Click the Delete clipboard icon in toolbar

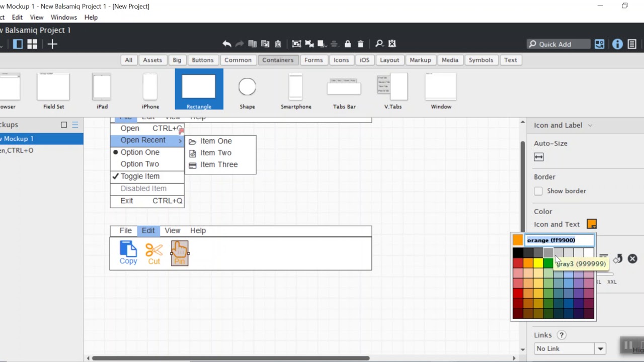point(278,44)
